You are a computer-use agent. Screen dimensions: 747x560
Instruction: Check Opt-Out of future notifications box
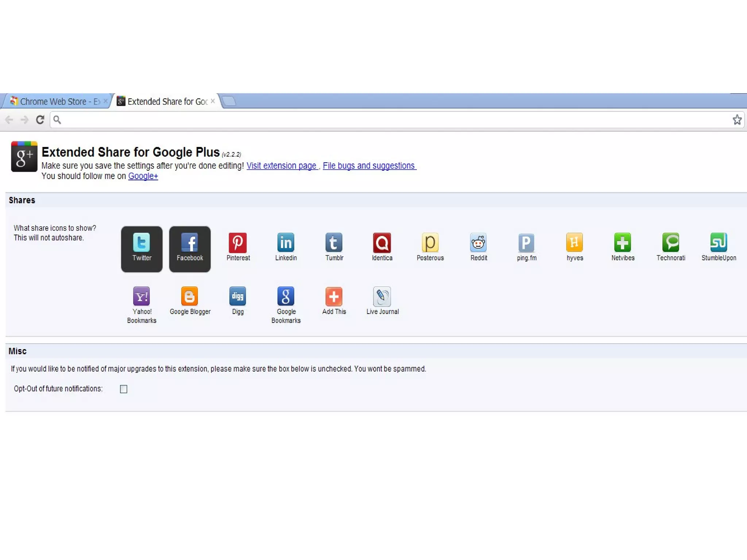(124, 389)
